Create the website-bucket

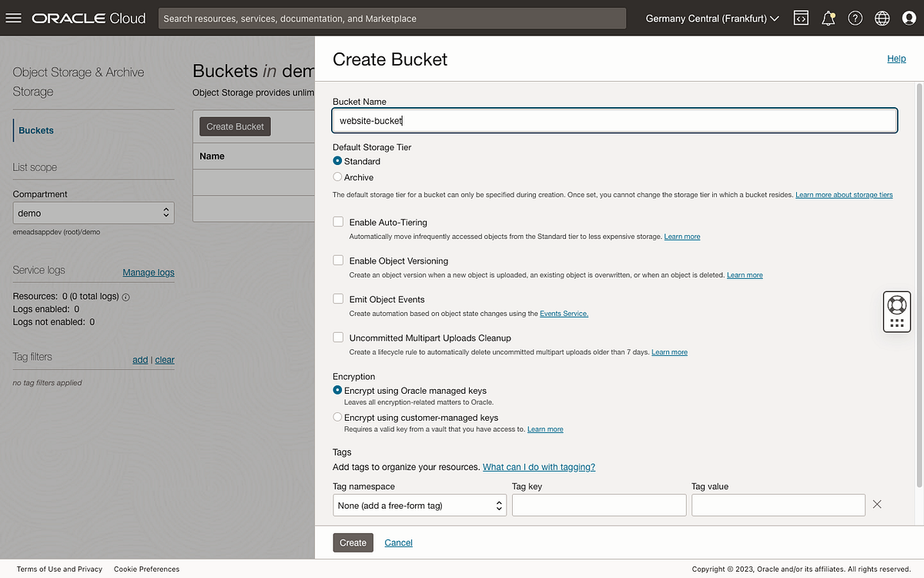pyautogui.click(x=353, y=543)
